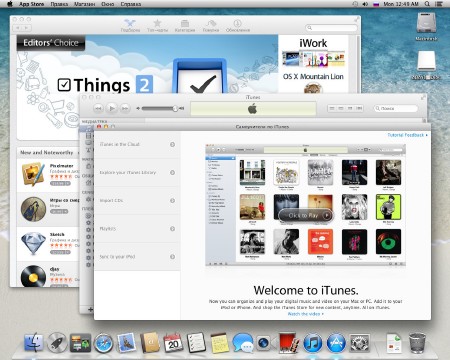Viewport: 450px width, 360px height.
Task: Click Tutorial Feedback link
Action: (x=407, y=135)
